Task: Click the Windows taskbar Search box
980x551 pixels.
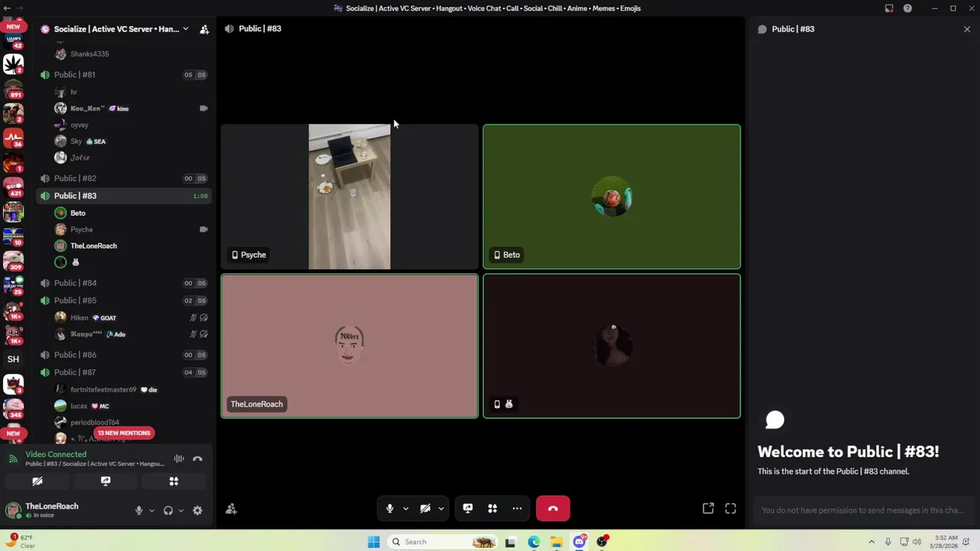Action: pyautogui.click(x=443, y=542)
